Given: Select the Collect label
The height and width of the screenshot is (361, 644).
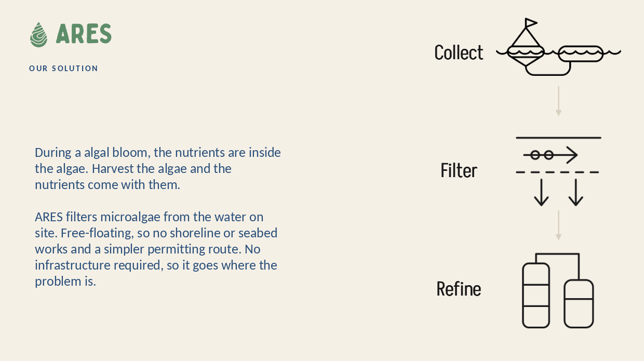Looking at the screenshot, I should (459, 52).
